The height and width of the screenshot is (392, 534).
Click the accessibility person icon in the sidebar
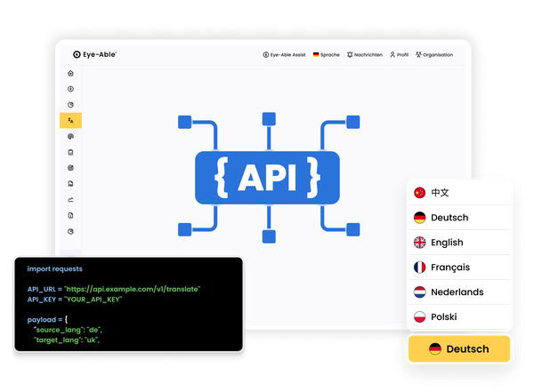coord(70,89)
